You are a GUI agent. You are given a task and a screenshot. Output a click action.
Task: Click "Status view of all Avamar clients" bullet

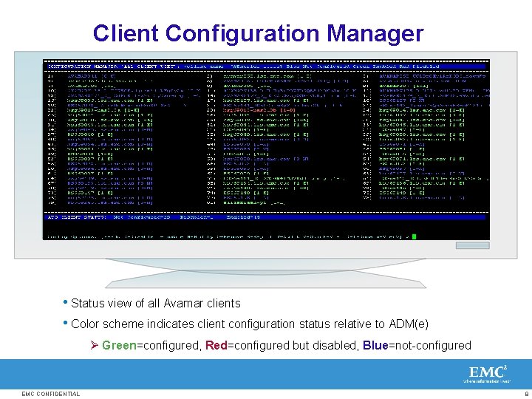(156, 303)
